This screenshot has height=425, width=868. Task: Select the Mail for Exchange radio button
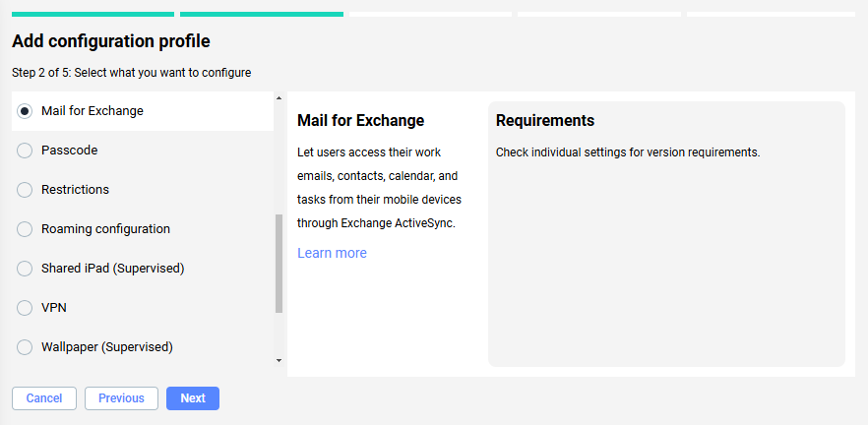coord(25,111)
